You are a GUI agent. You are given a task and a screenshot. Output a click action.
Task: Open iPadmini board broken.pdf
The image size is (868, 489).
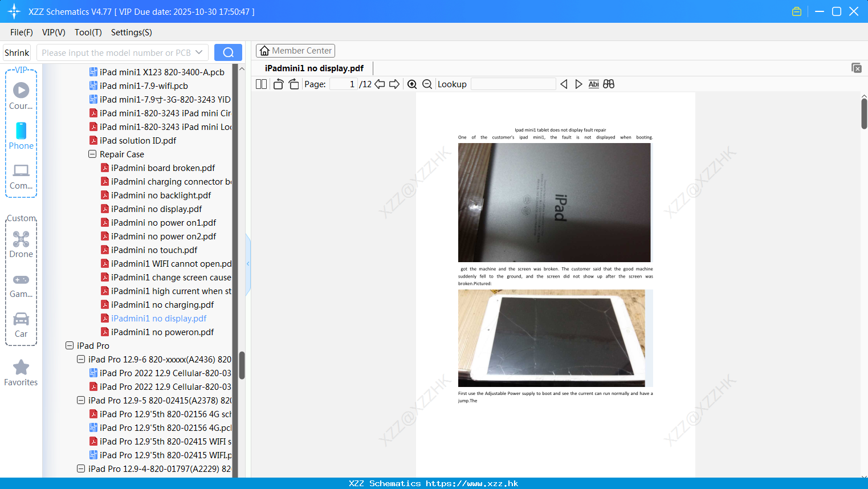pyautogui.click(x=158, y=168)
